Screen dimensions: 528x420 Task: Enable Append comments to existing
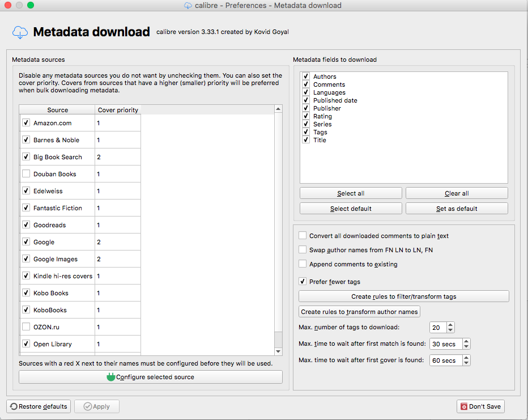303,264
